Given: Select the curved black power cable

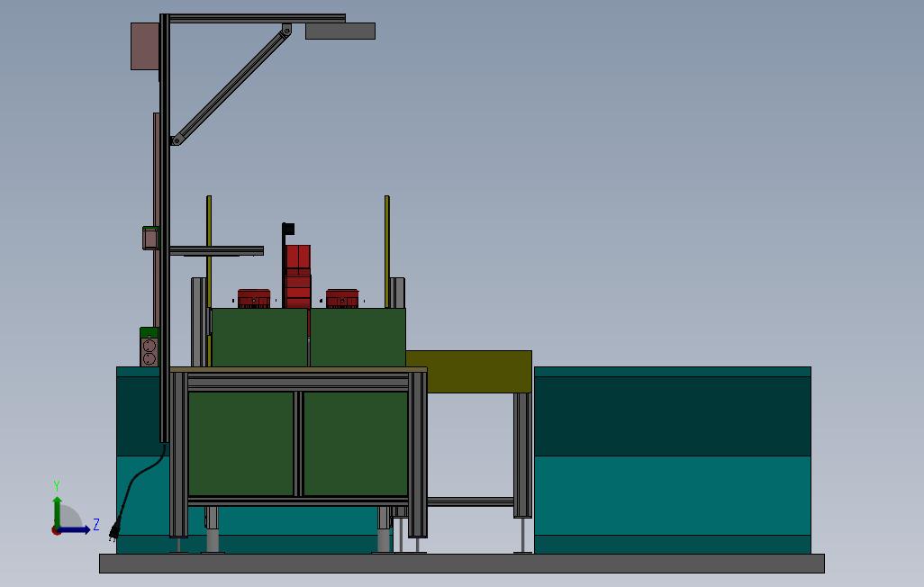Looking at the screenshot, I should (x=140, y=483).
